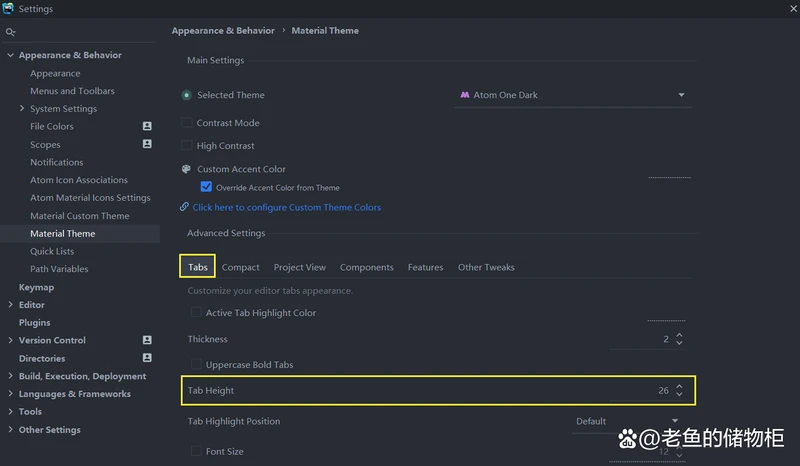Switch to the Compact tab
This screenshot has width=800, height=466.
click(240, 267)
